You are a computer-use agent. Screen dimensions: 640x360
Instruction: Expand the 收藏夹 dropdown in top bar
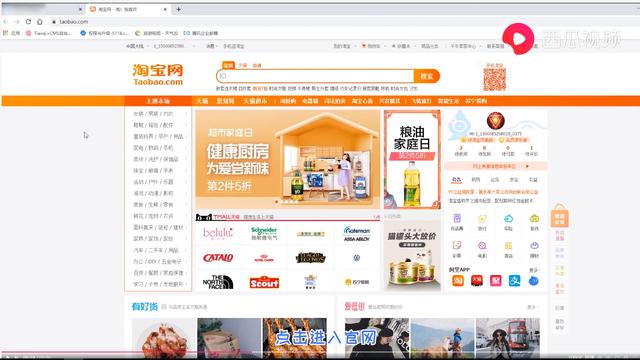point(402,46)
